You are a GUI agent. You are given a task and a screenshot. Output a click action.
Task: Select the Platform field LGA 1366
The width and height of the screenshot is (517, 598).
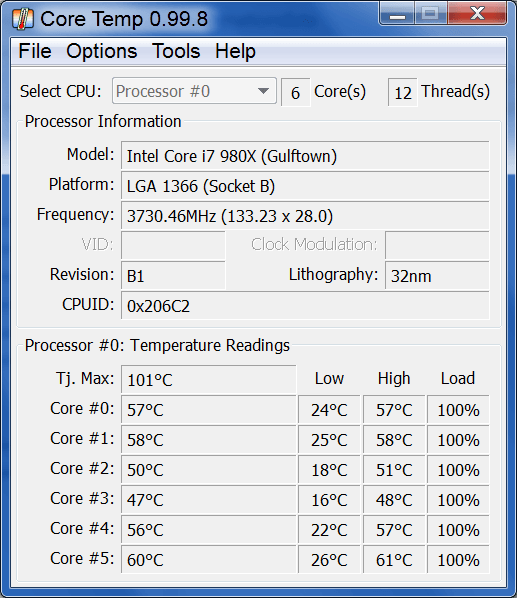pyautogui.click(x=305, y=186)
